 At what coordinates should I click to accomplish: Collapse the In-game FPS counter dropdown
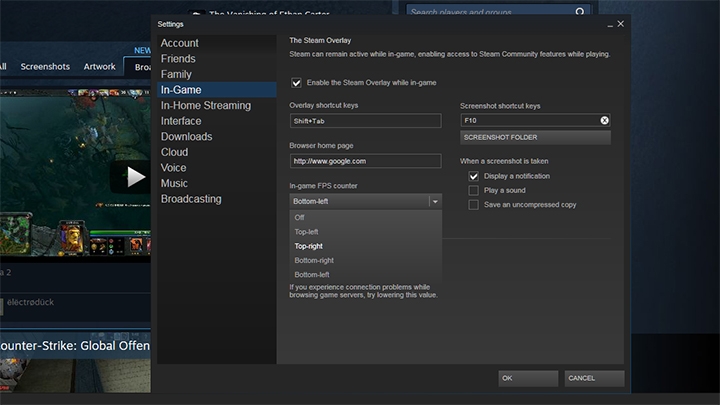pyautogui.click(x=435, y=201)
